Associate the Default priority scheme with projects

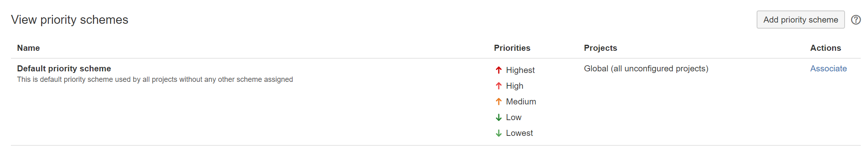[x=828, y=69]
